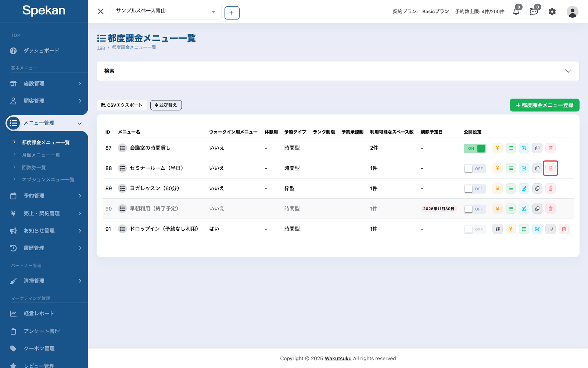Click the QR code icon for ドロップイン
Viewport: 588px width, 368px height.
(x=498, y=229)
